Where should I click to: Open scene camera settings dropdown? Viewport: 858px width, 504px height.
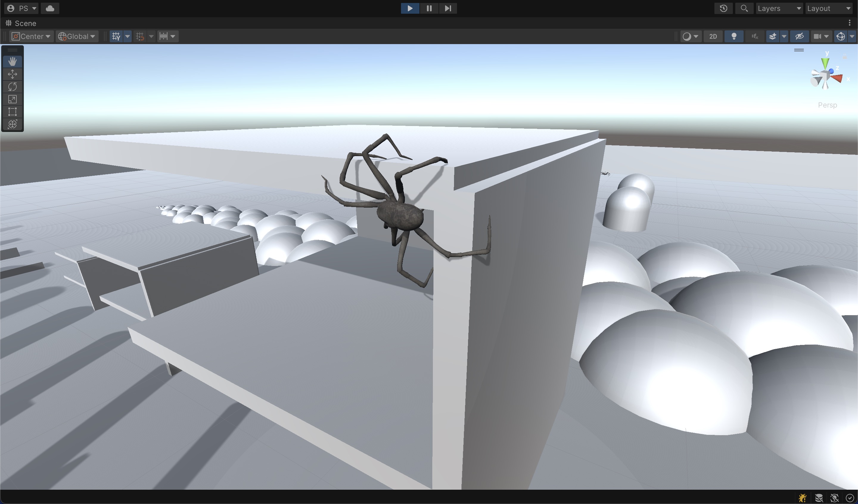pos(822,36)
